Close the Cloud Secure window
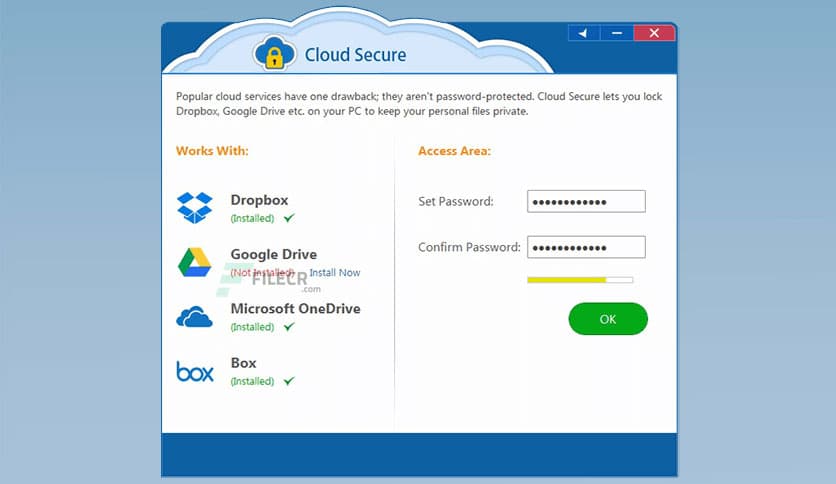This screenshot has width=836, height=484. [654, 33]
